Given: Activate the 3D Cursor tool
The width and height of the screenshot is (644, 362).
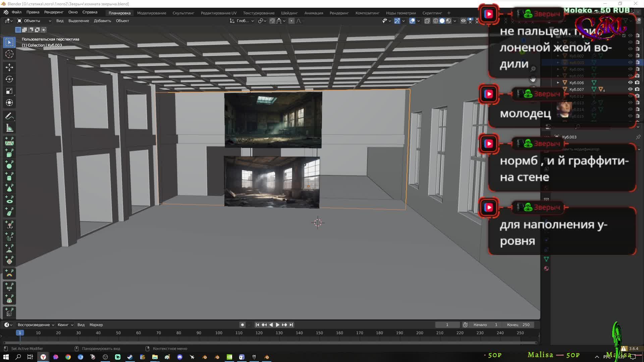Looking at the screenshot, I should (x=9, y=54).
